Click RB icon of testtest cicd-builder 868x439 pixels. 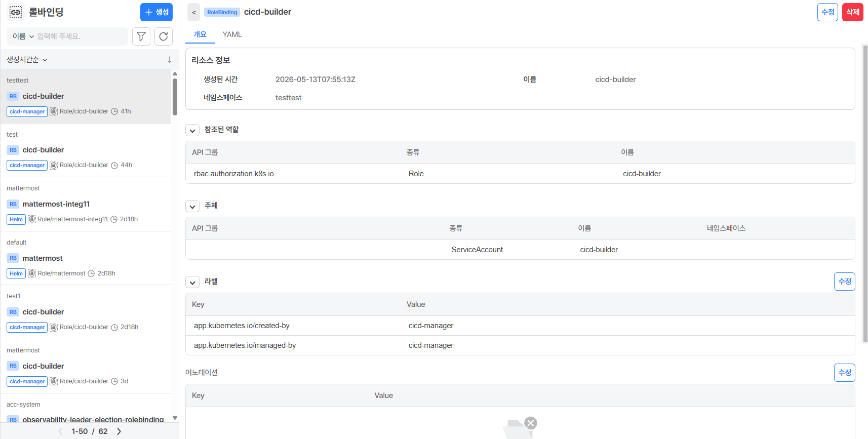coord(13,96)
